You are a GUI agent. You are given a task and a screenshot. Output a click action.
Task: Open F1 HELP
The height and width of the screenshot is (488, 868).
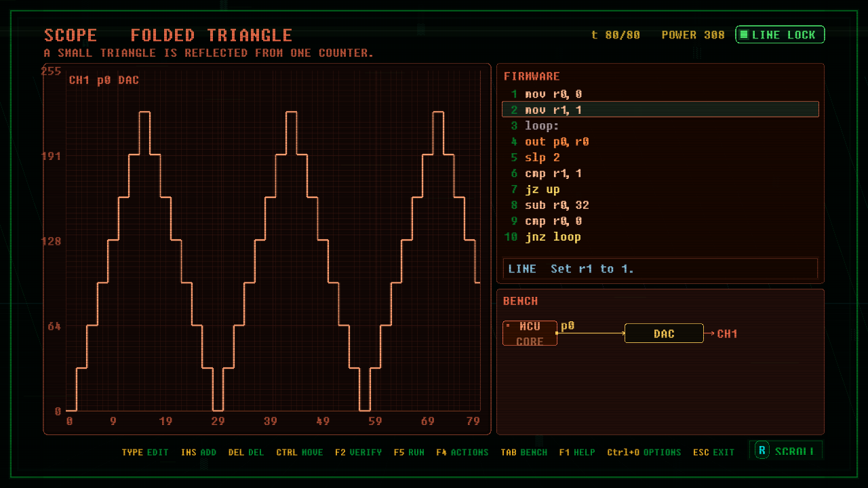tap(577, 452)
